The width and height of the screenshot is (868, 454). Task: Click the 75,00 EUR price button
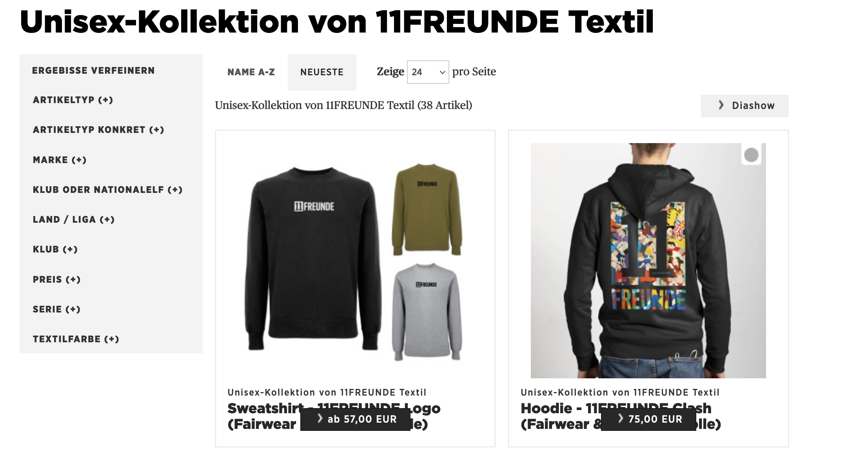point(648,419)
